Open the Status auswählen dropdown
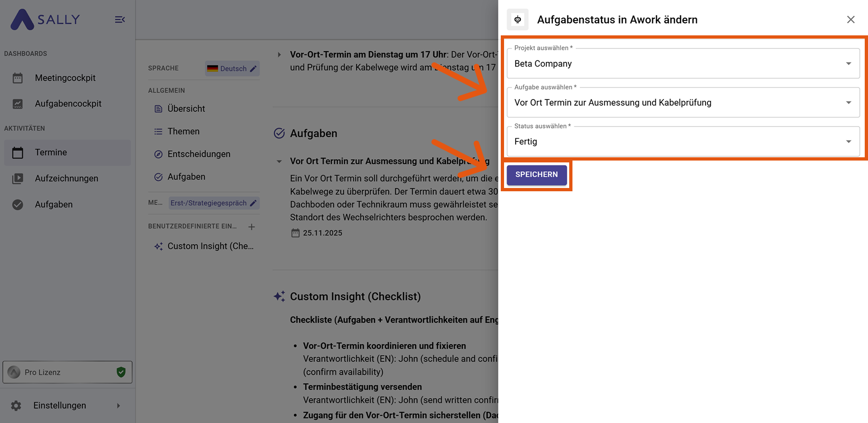868x423 pixels. [x=848, y=141]
